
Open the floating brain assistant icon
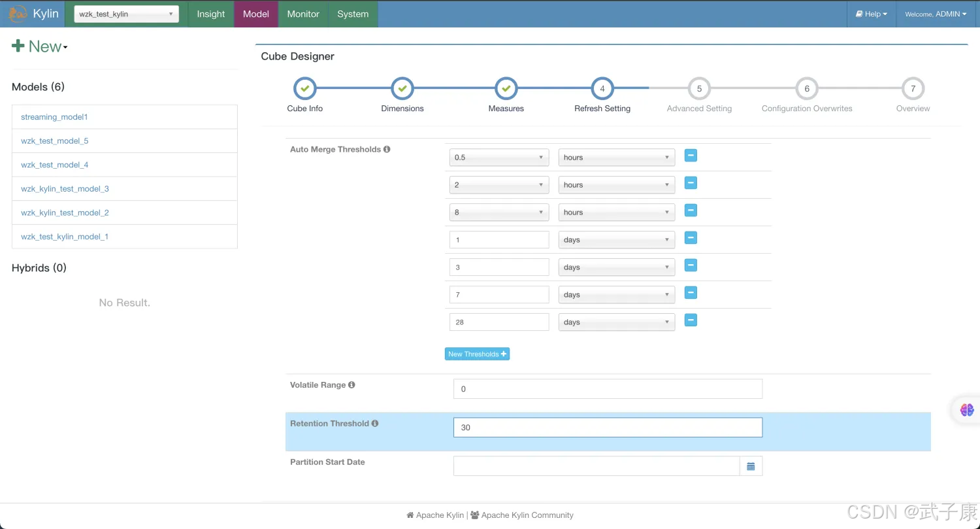967,410
